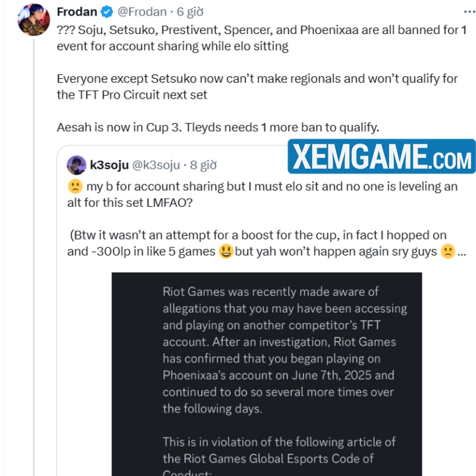Click the XEMGAME.COM watermark logo
Viewport: 476px width, 476px height.
pyautogui.click(x=381, y=157)
